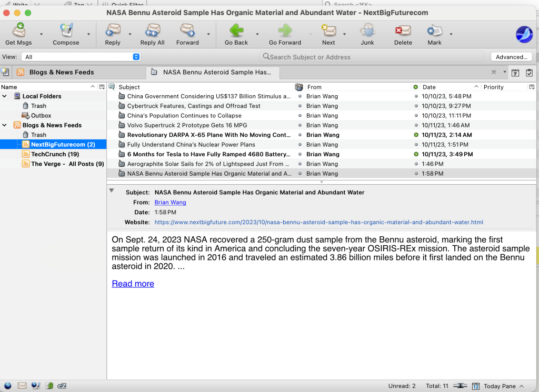Toggle read status of the DARPA X-65 message

[x=416, y=135]
